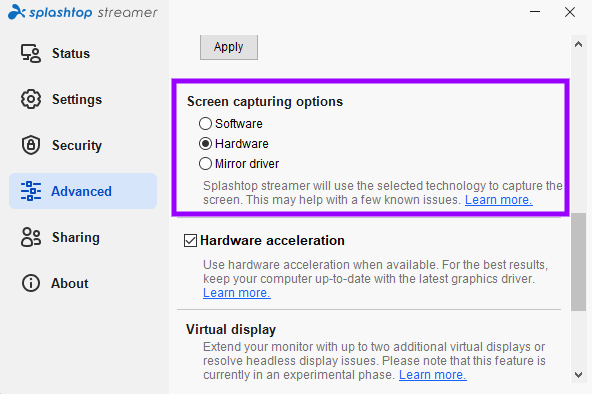Screen dimensions: 592x394
Task: Open Learn more link under Hardware acceleration
Action: tap(237, 293)
